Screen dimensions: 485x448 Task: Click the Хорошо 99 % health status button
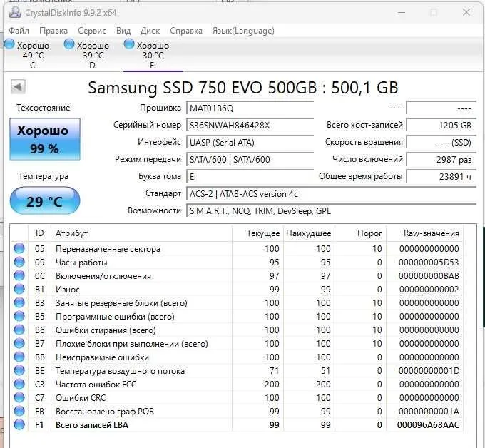45,139
